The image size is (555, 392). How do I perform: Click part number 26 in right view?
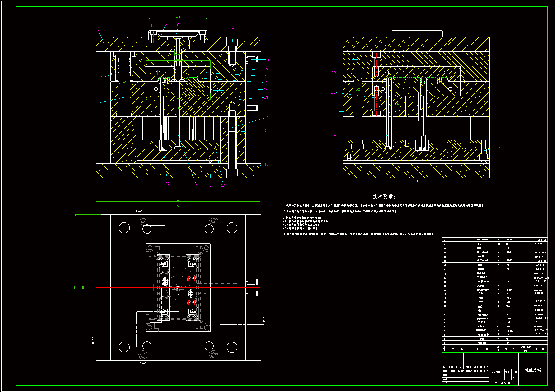[x=497, y=147]
